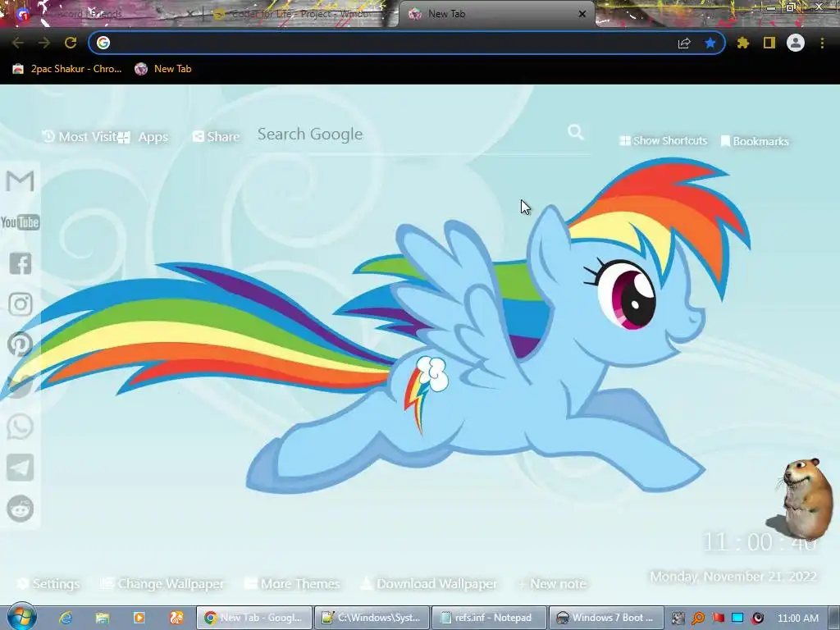Click the red flag tray icon
Screen dimensions: 840x630
(x=718, y=618)
